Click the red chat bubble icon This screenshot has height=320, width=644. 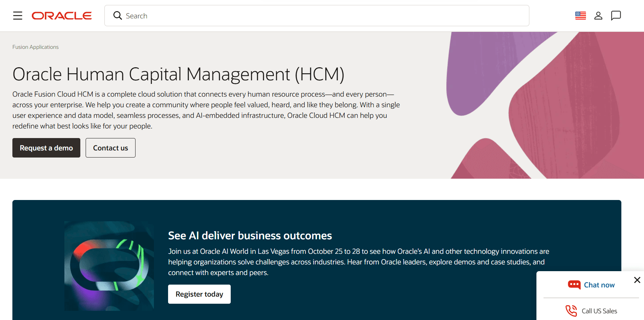pyautogui.click(x=574, y=285)
